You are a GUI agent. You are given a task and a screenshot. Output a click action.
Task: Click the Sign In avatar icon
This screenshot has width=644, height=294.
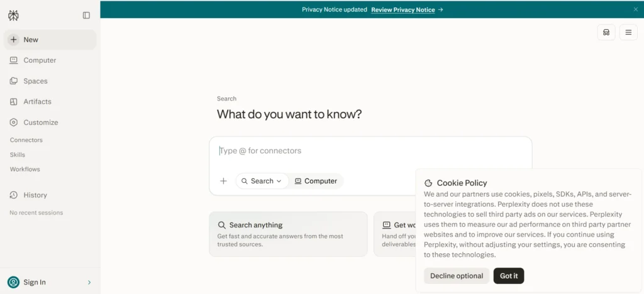pos(14,282)
